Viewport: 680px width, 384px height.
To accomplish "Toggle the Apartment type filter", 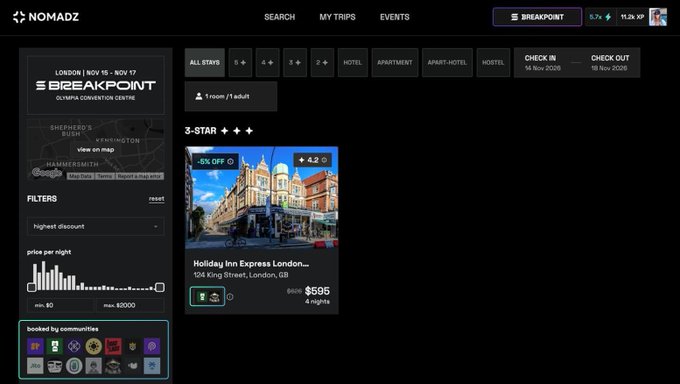I will (x=395, y=62).
